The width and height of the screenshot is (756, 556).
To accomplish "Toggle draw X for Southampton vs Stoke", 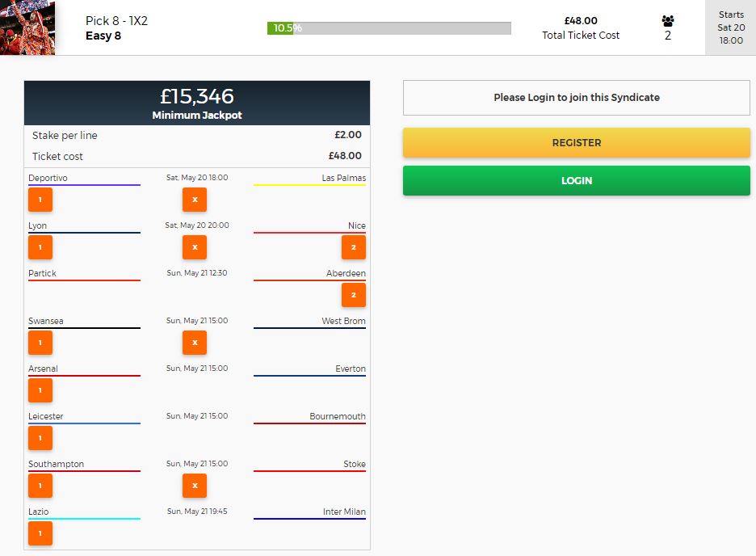I will pyautogui.click(x=195, y=486).
